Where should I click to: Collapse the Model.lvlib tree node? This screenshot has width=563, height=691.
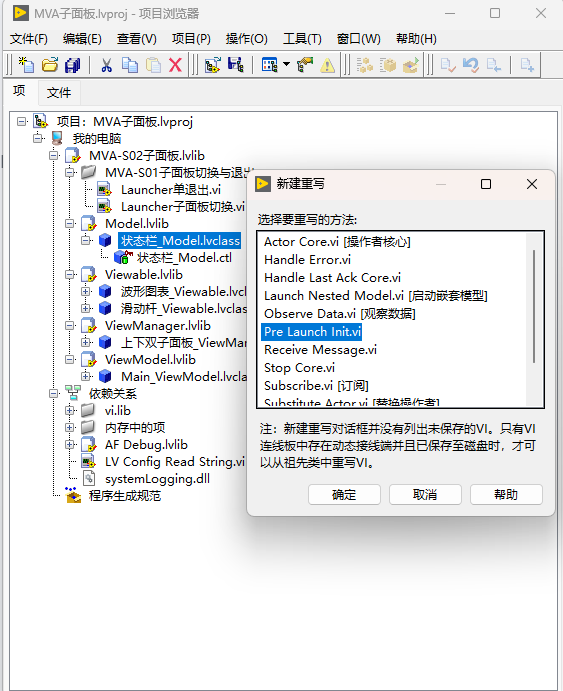pyautogui.click(x=70, y=223)
